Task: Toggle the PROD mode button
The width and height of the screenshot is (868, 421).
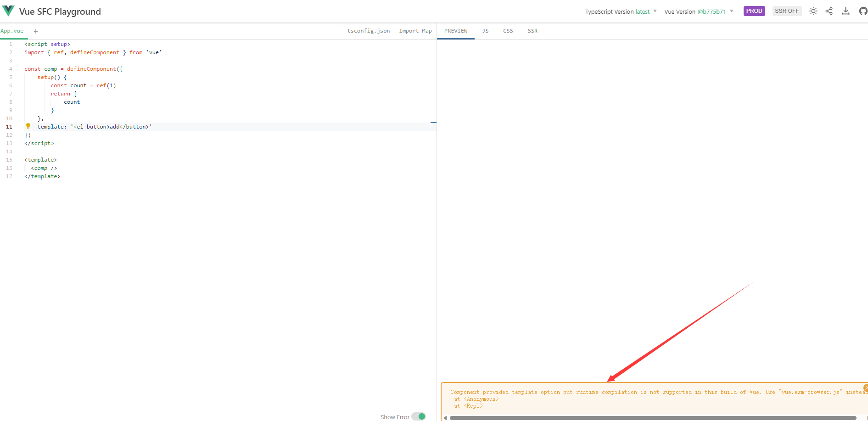Action: click(x=754, y=11)
